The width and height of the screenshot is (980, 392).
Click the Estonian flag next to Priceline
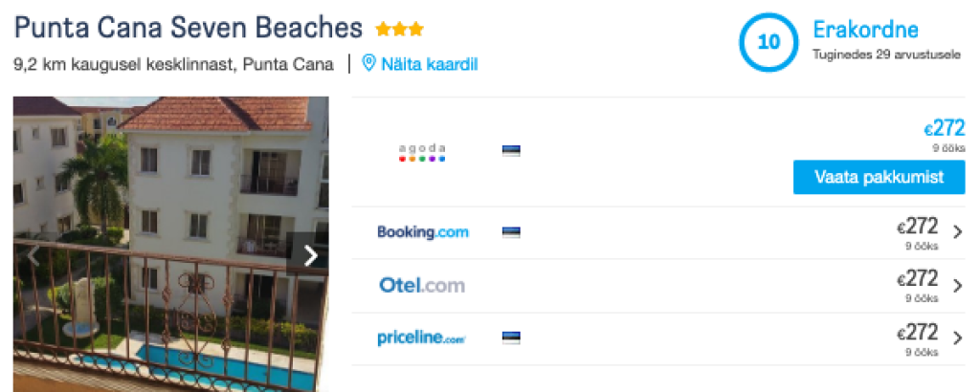pyautogui.click(x=511, y=338)
